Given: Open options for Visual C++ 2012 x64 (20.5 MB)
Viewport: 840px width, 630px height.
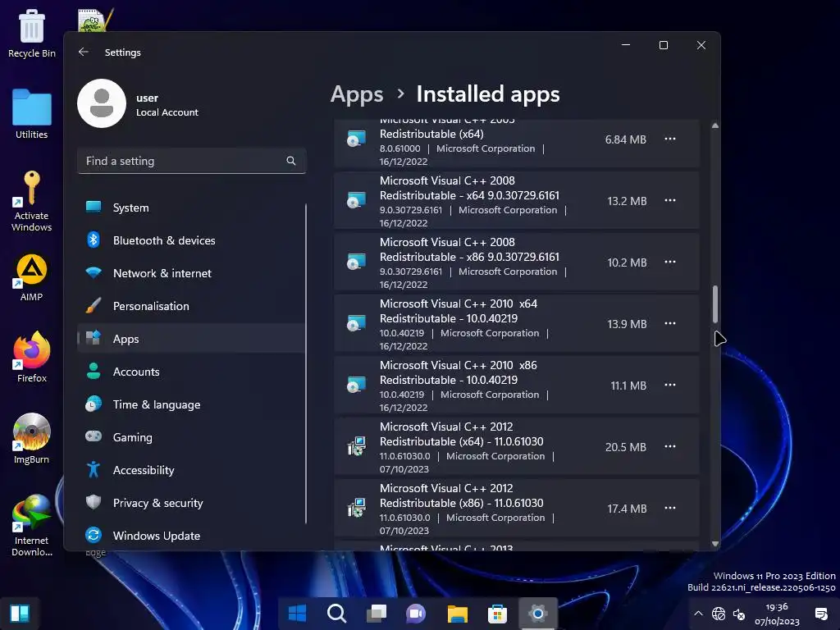Looking at the screenshot, I should 669,446.
